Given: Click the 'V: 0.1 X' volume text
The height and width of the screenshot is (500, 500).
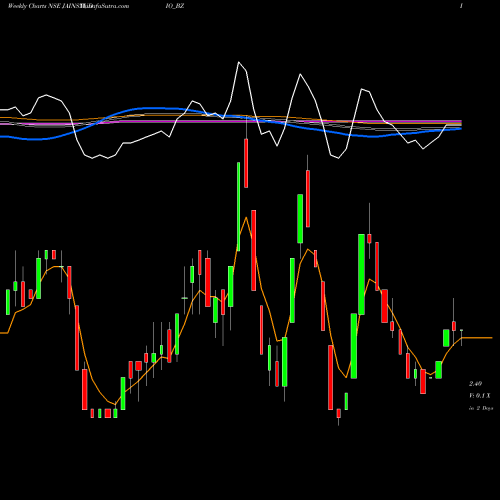Looking at the screenshot, I should click(480, 396).
